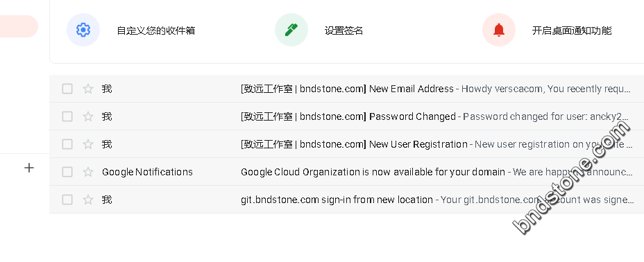Click the red bell desktop notifications icon
644x262 pixels.
[x=499, y=30]
